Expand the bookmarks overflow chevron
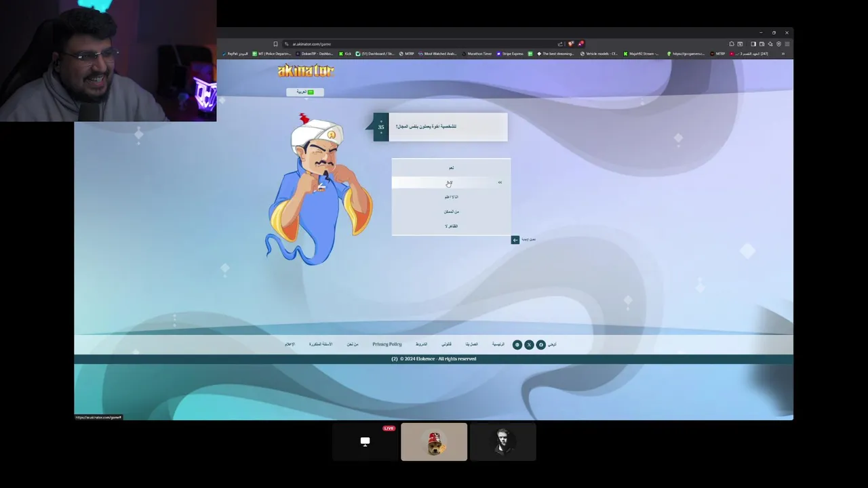868x488 pixels. [x=783, y=54]
